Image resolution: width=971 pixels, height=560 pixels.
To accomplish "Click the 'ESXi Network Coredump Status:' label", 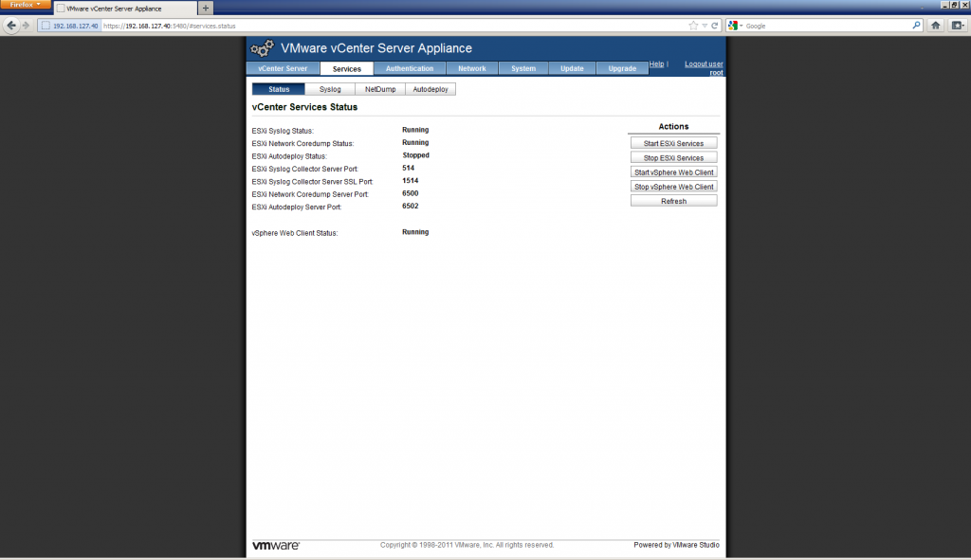I will point(302,144).
